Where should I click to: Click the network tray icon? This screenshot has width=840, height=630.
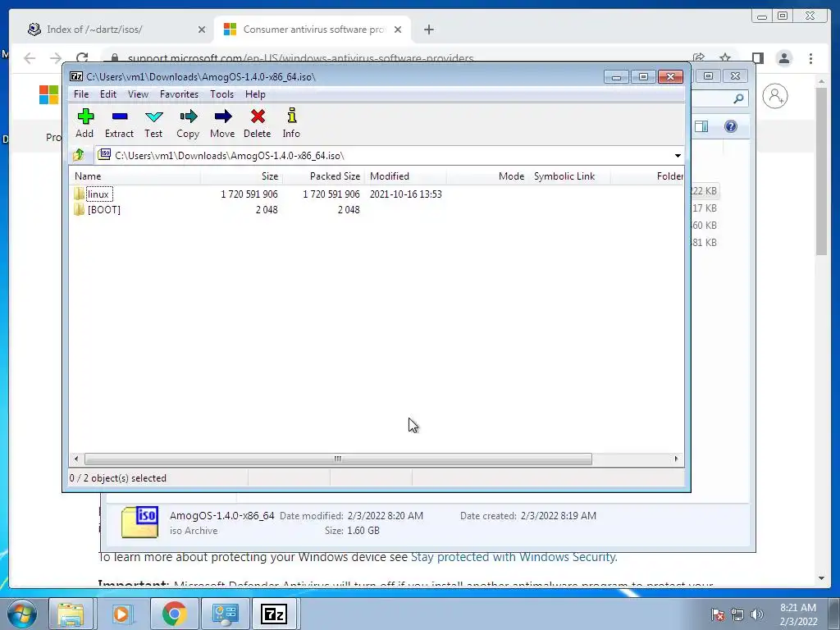(737, 614)
